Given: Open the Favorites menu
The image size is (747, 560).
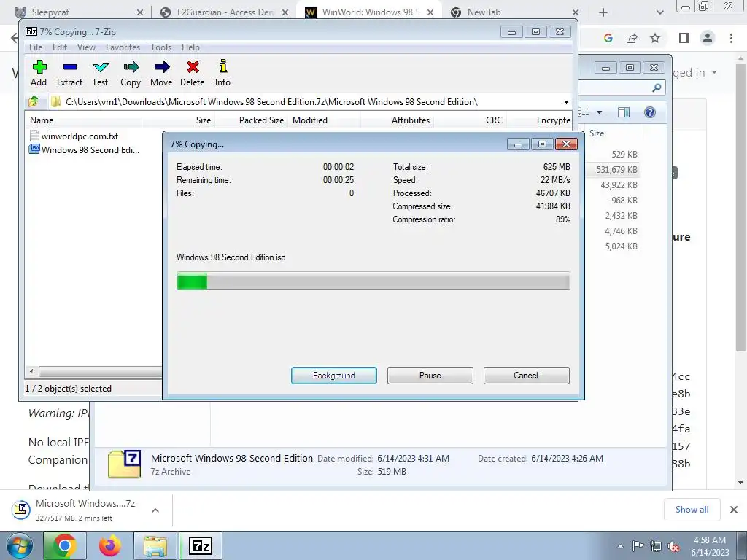Looking at the screenshot, I should tap(123, 47).
